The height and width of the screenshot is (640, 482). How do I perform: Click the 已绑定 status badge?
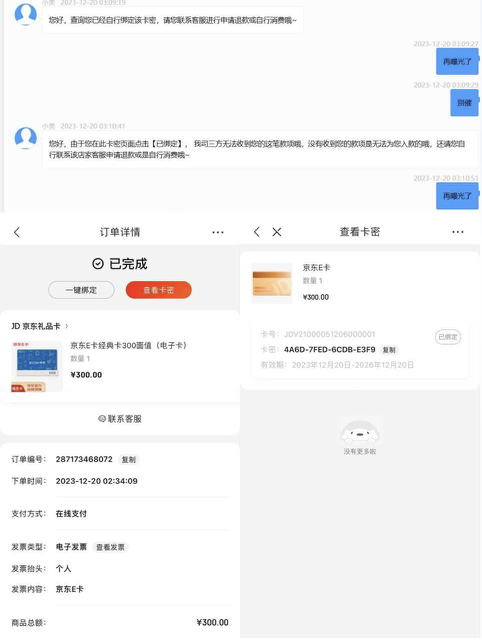(x=448, y=337)
